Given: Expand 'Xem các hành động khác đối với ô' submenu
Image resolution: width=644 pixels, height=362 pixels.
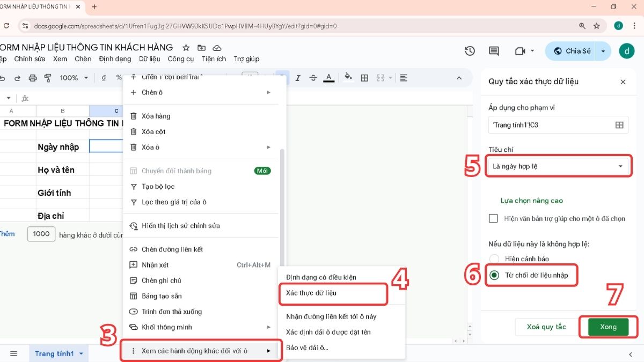Looking at the screenshot, I should click(201, 351).
